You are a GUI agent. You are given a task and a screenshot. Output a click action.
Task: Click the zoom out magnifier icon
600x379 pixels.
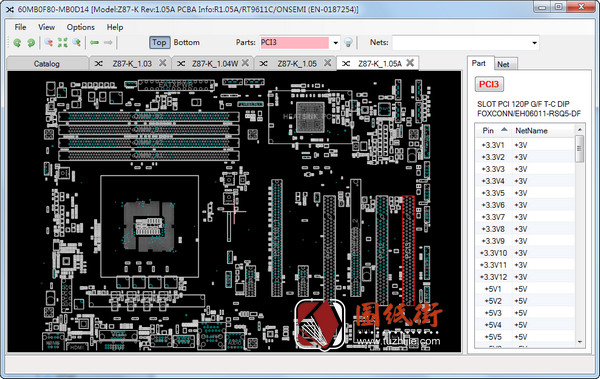(49, 42)
